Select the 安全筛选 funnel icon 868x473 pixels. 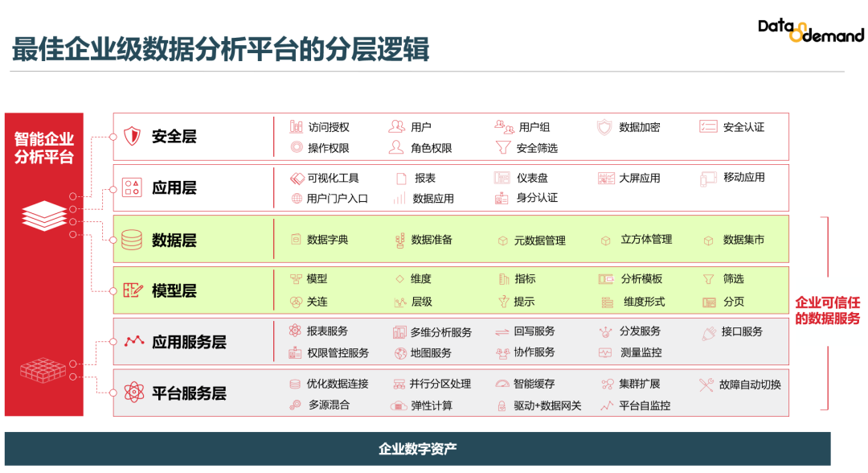pos(503,148)
